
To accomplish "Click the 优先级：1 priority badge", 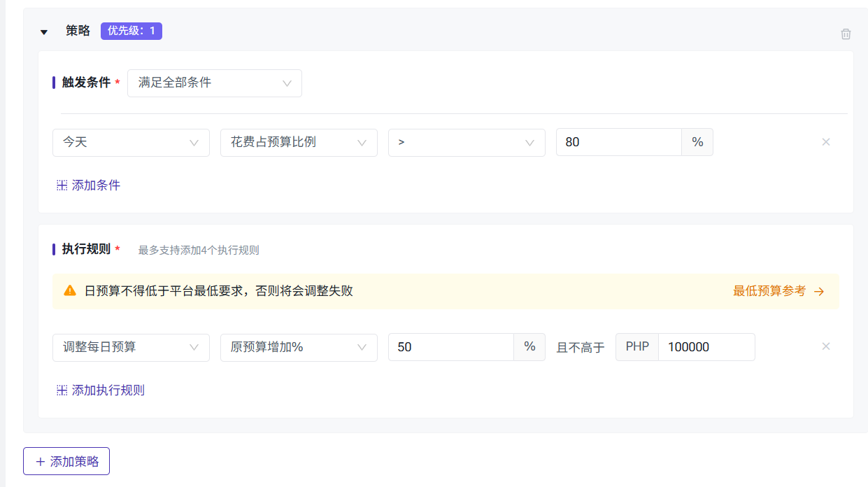I will 131,31.
